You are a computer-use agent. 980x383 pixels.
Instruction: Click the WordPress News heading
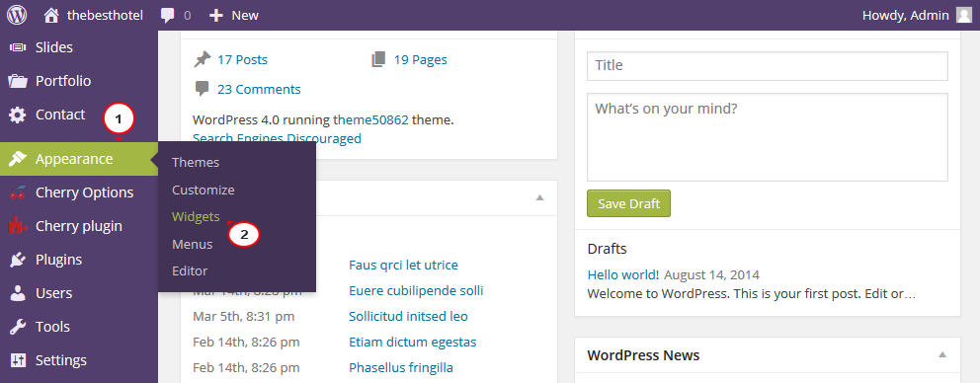(x=643, y=355)
